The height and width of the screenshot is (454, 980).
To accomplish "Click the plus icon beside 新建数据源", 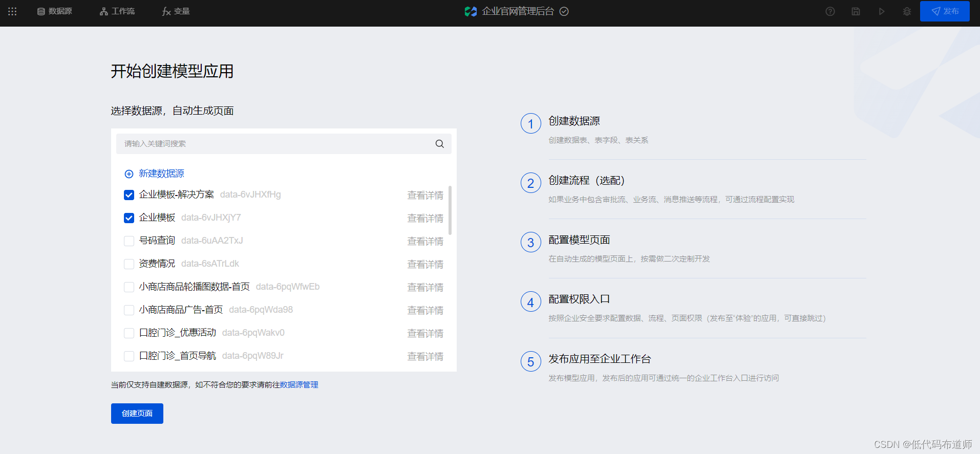I will coord(129,174).
